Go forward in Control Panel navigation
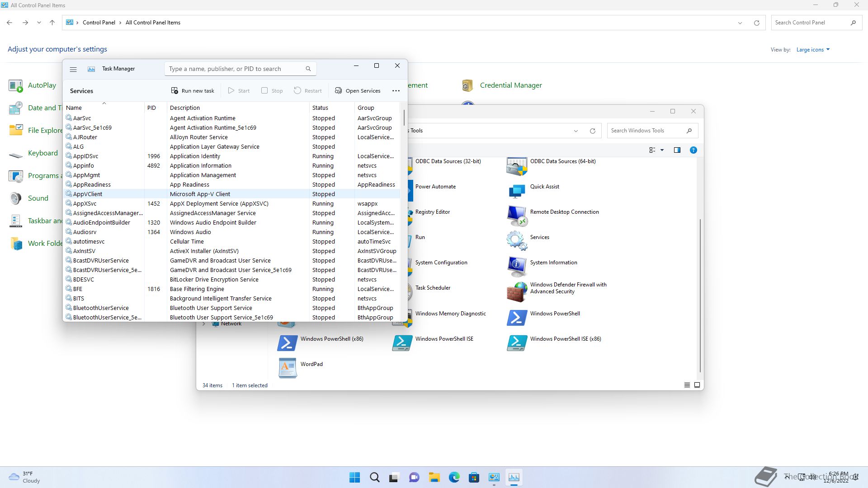This screenshot has width=868, height=488. tap(25, 23)
